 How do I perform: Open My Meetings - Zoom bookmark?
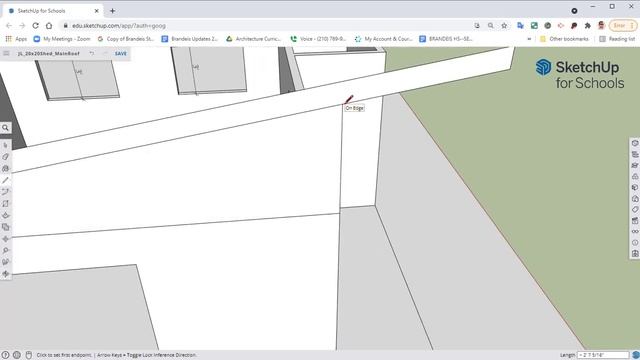(x=62, y=39)
